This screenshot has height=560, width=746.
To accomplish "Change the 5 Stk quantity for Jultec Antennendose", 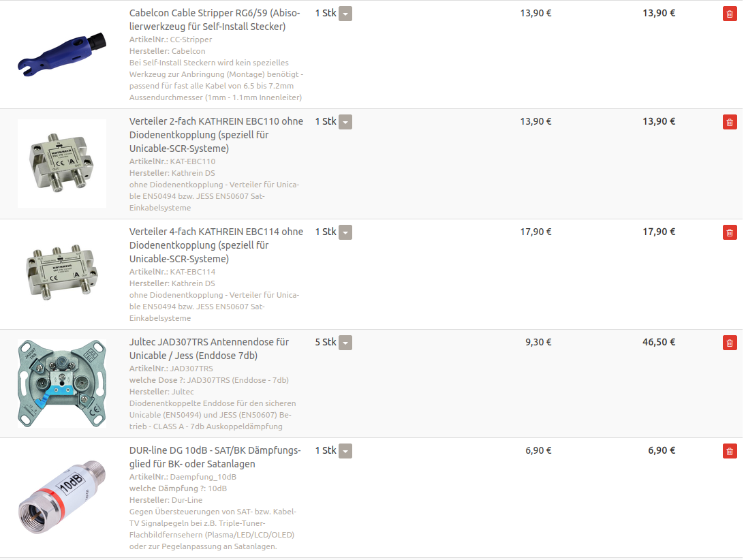I will click(345, 343).
